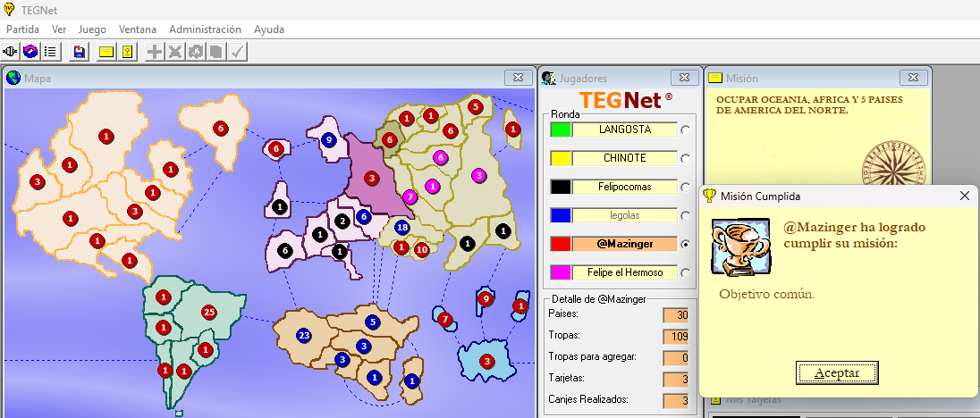The width and height of the screenshot is (980, 418).
Task: Click the connect plug toolbar icon
Action: click(x=11, y=52)
